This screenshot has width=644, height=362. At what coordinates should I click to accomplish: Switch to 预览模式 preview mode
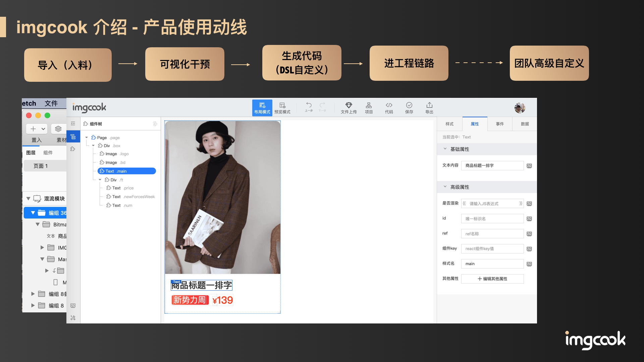click(x=282, y=108)
